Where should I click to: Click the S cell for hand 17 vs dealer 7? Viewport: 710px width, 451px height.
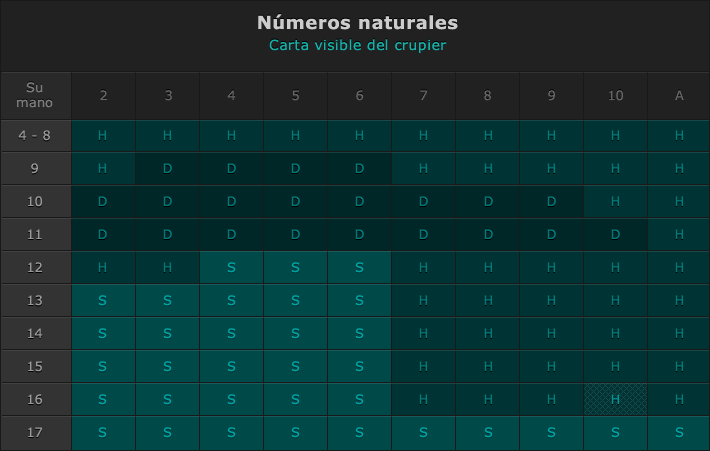click(424, 433)
